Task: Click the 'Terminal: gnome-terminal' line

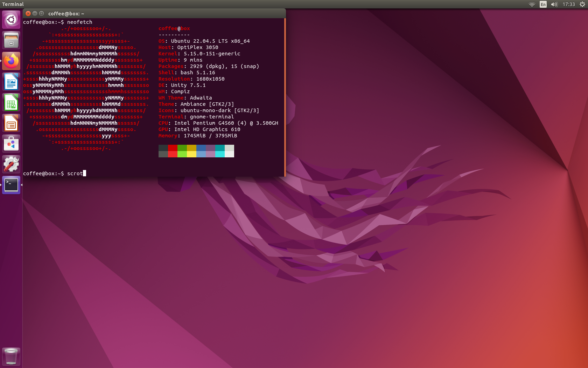Action: (196, 117)
